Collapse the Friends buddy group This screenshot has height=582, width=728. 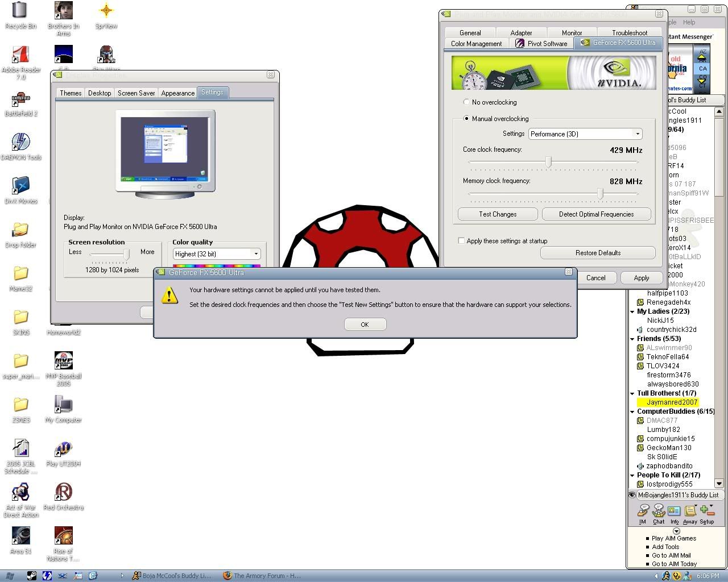click(x=632, y=339)
